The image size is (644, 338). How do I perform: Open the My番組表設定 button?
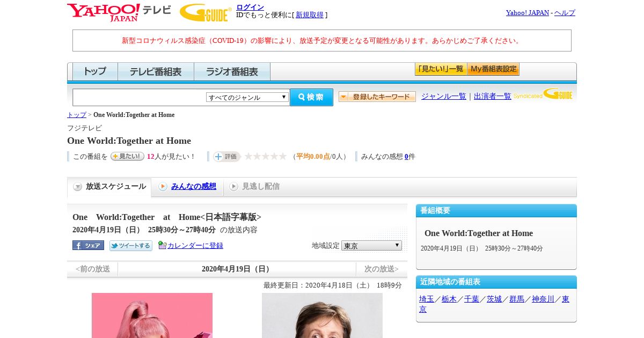pos(493,69)
